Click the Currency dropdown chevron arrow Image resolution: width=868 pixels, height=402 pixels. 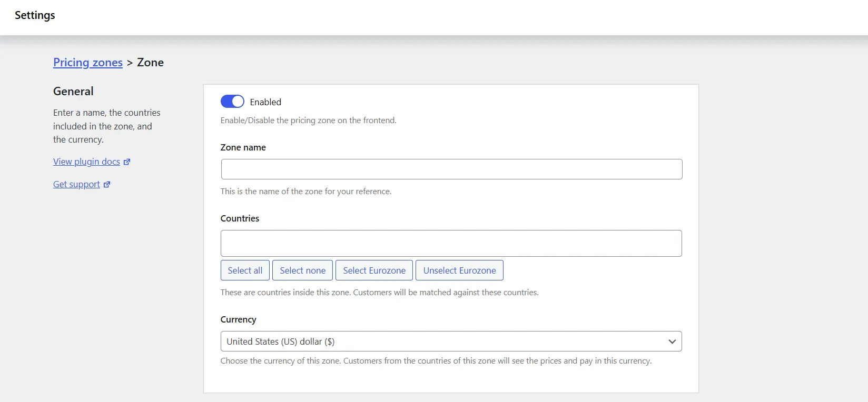point(672,341)
